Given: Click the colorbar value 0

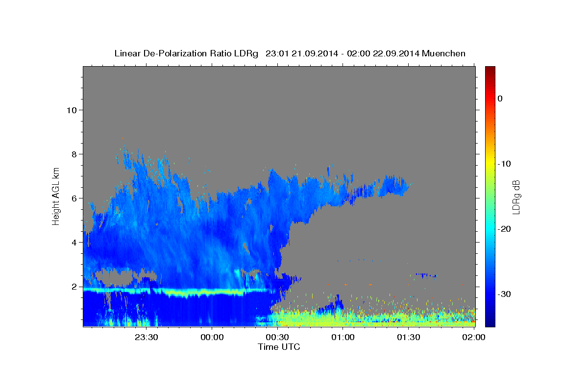Looking at the screenshot, I should (x=500, y=98).
